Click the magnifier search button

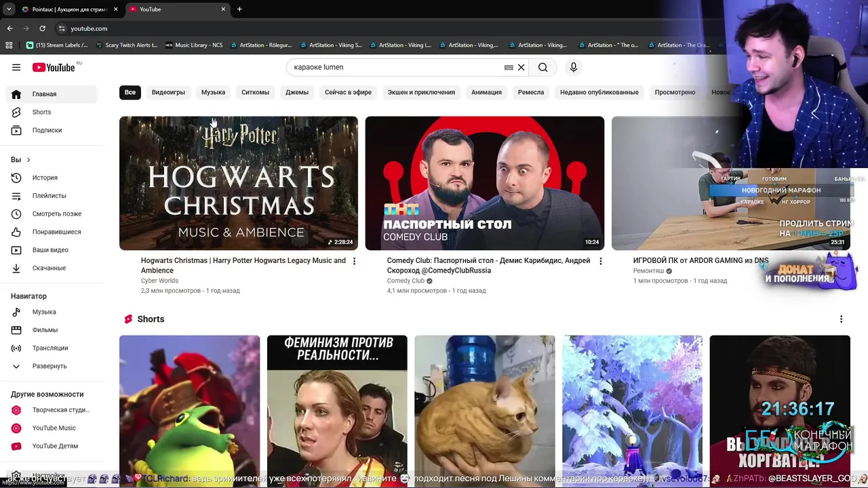pyautogui.click(x=542, y=67)
